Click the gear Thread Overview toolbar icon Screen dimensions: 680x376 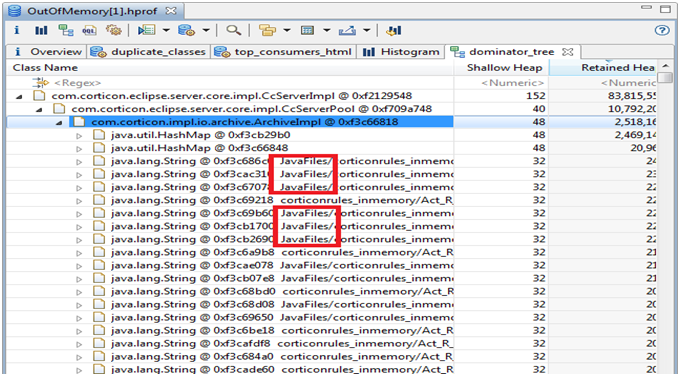(x=114, y=30)
